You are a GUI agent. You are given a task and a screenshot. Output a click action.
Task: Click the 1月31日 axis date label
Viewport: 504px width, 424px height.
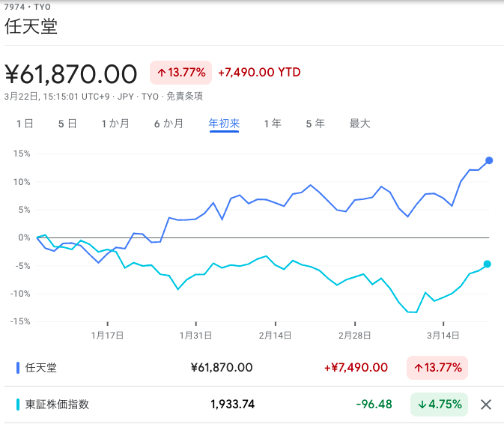[195, 336]
